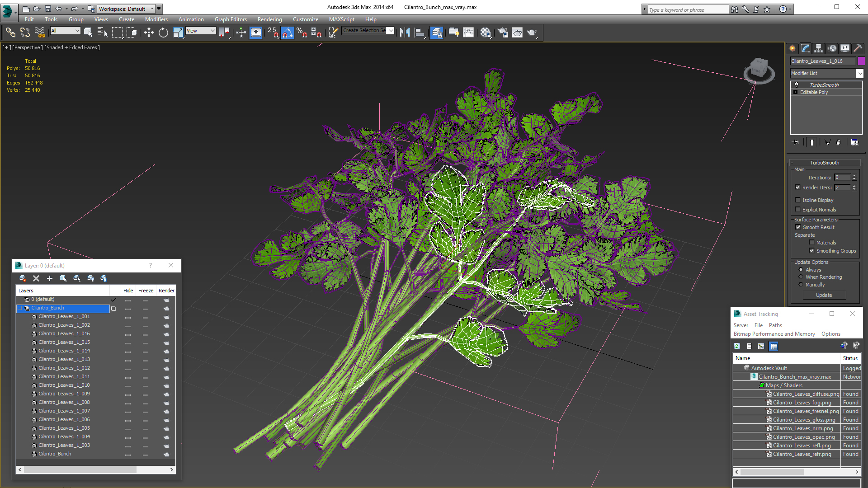Click the purple object color swatch
The image size is (868, 488).
(861, 61)
